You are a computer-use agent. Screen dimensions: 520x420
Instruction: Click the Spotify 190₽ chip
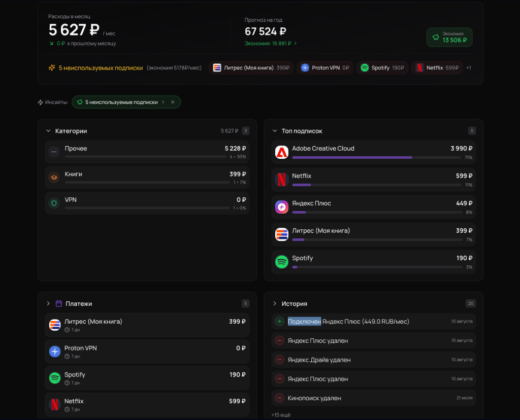(382, 67)
